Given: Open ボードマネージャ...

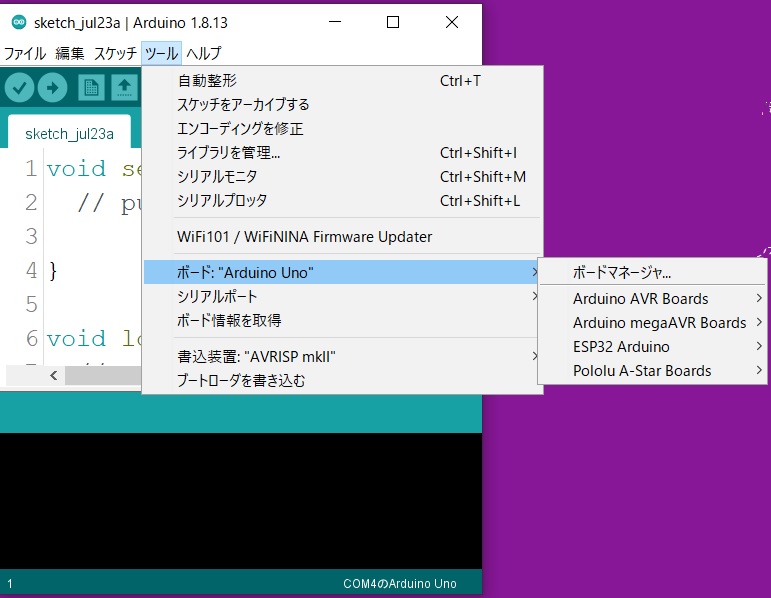Looking at the screenshot, I should pos(652,272).
